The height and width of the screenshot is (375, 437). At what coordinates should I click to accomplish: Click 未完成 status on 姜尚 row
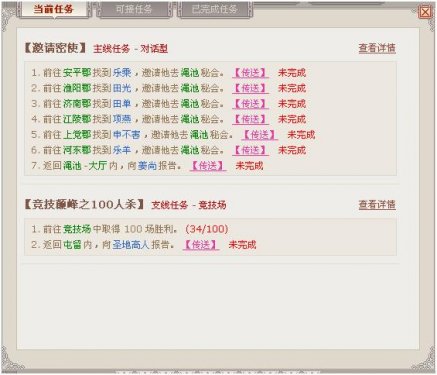[249, 166]
